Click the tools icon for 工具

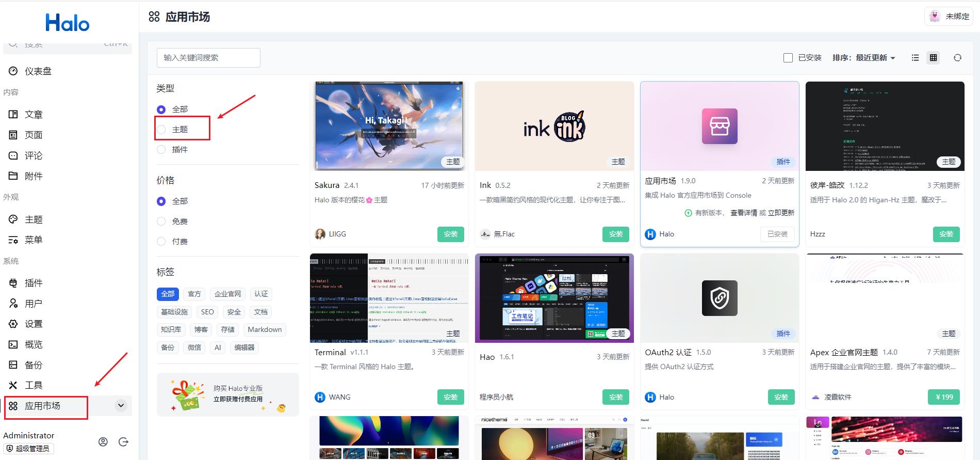pos(13,385)
